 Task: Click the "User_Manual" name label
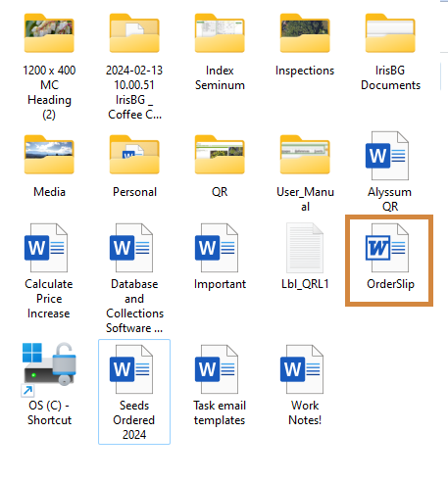coord(305,199)
